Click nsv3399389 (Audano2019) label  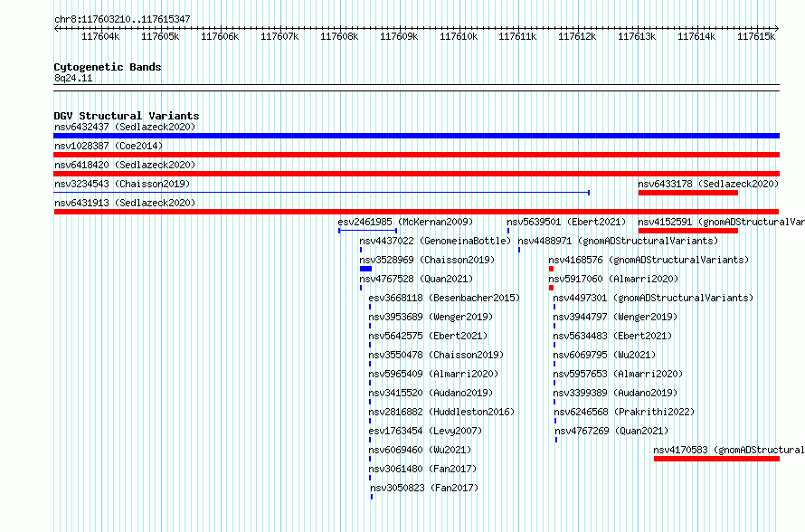615,393
